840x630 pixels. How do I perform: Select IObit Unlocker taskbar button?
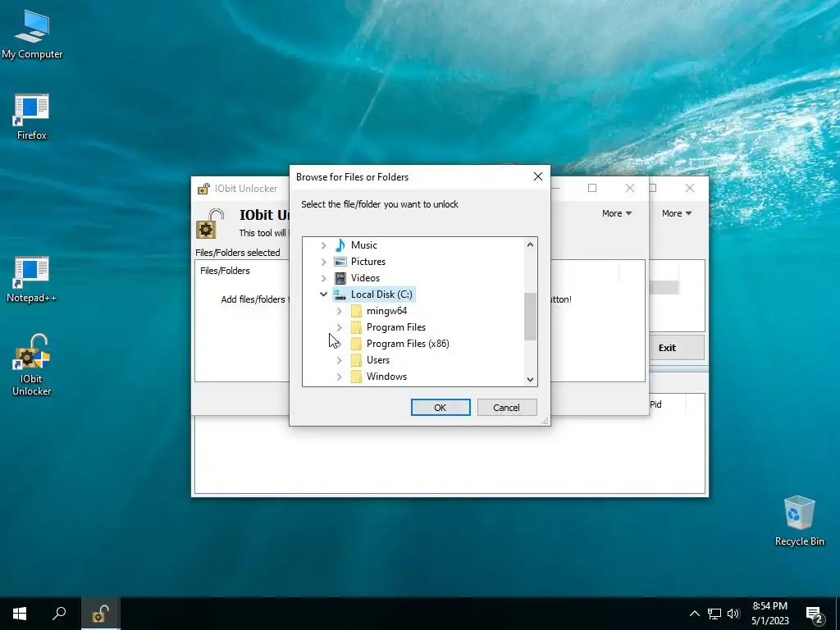pos(100,614)
